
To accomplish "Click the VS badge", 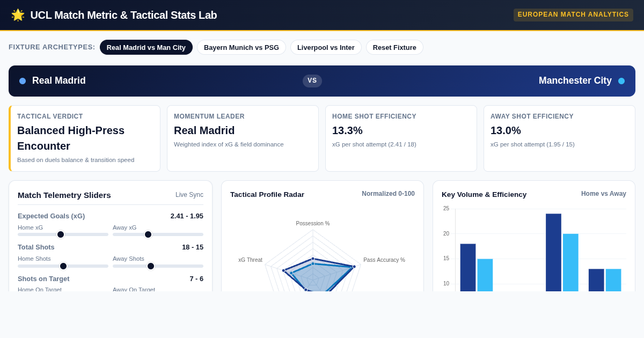I will (312, 80).
